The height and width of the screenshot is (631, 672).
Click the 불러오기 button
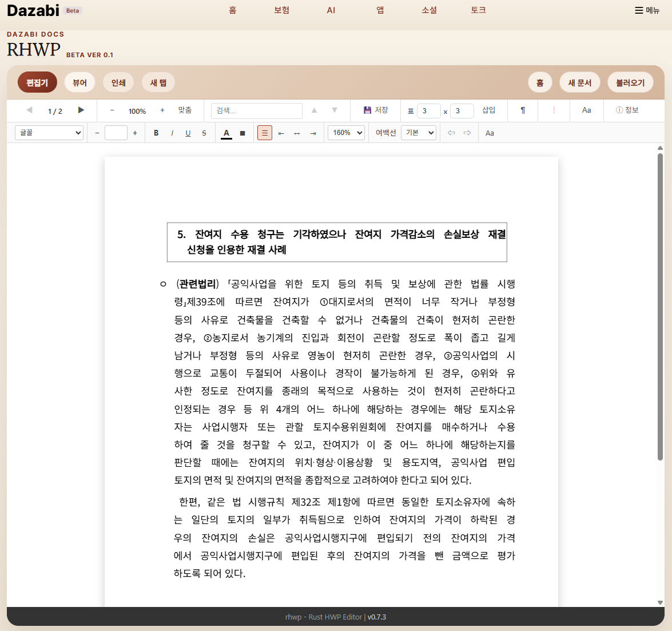click(x=630, y=82)
